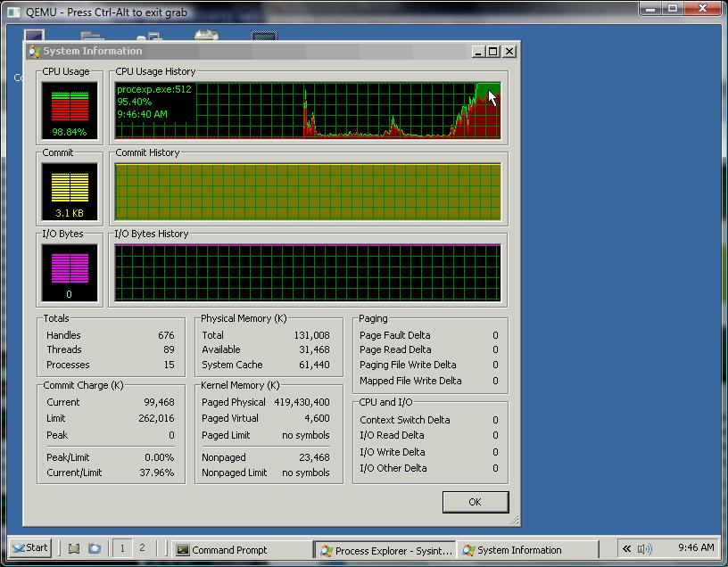Click first quick launch icon
The image size is (728, 567).
pyautogui.click(x=75, y=549)
